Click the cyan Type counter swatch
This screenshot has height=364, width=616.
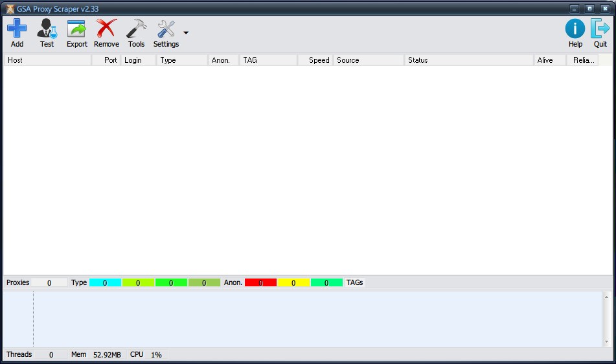[x=105, y=283]
